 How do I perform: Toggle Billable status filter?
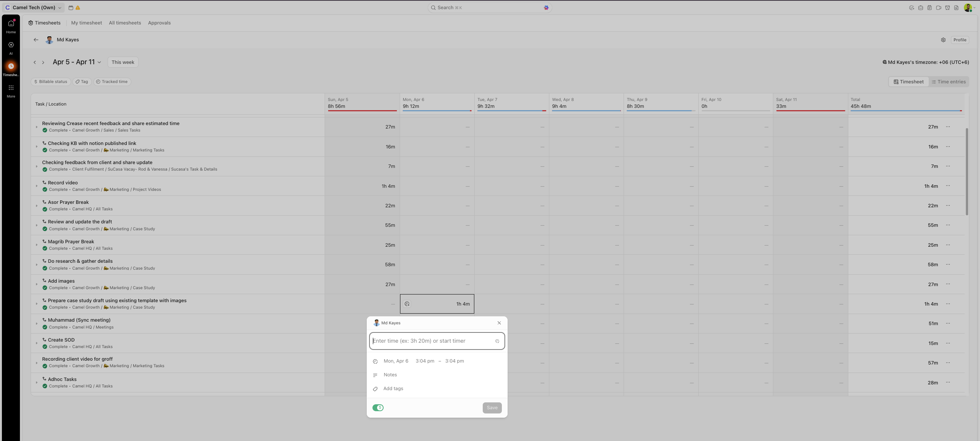(51, 82)
